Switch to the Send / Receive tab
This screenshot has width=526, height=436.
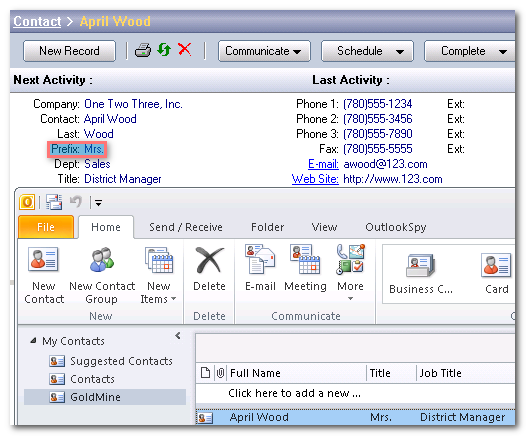[x=186, y=227]
